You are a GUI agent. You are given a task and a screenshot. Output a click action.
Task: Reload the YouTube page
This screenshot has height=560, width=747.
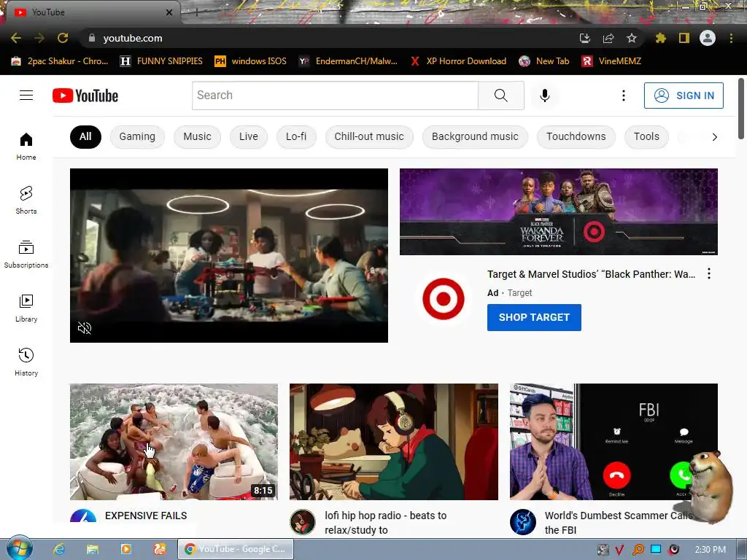[x=63, y=38]
